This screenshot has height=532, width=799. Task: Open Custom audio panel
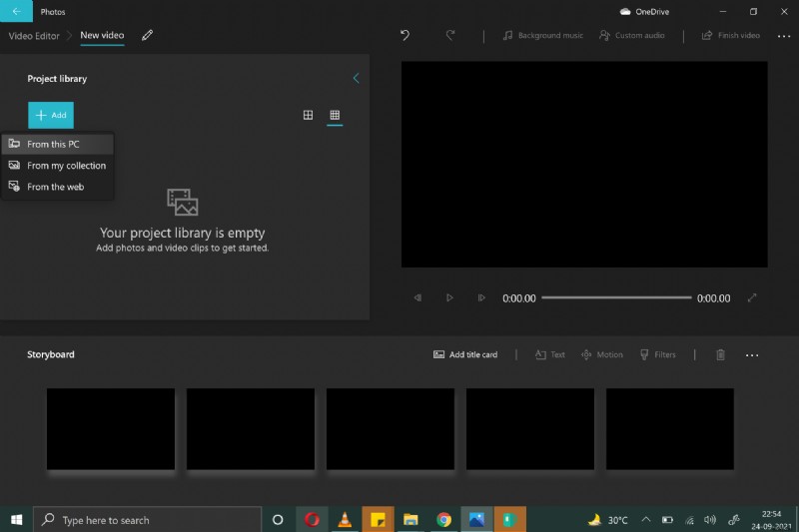point(632,35)
